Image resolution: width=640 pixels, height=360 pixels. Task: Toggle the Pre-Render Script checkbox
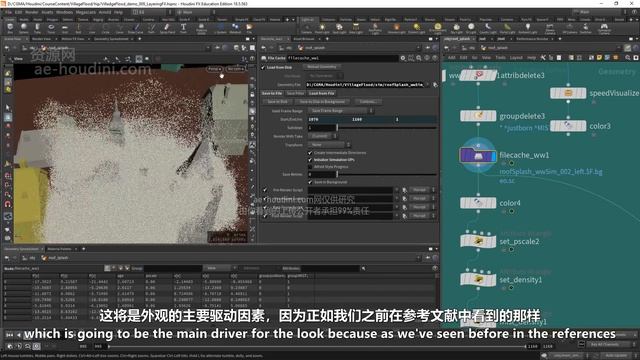coord(265,190)
